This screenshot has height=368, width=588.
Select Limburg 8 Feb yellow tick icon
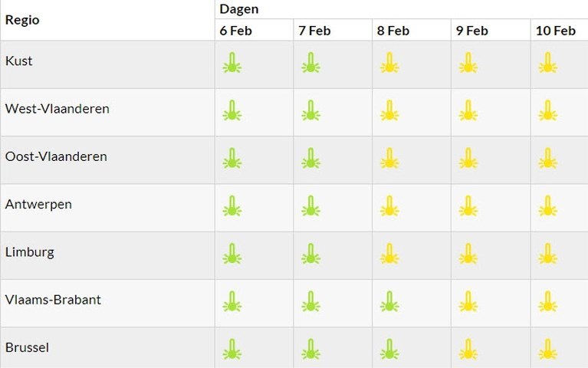click(389, 254)
